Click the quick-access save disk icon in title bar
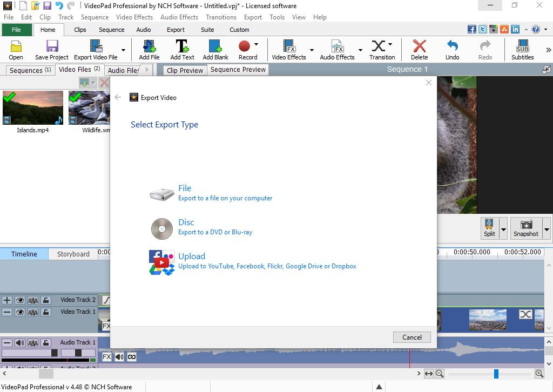Image resolution: width=553 pixels, height=392 pixels. coord(47,5)
